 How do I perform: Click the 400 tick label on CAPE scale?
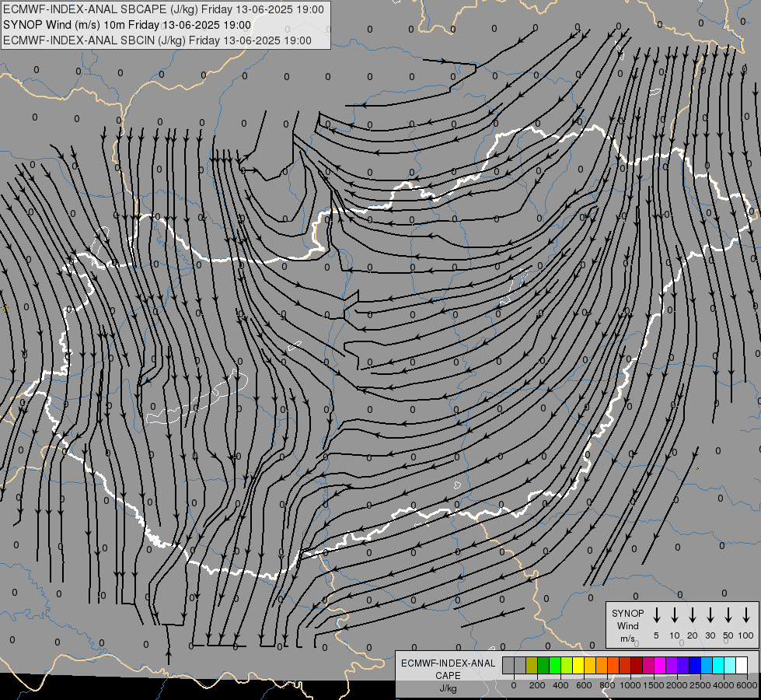coord(560,685)
